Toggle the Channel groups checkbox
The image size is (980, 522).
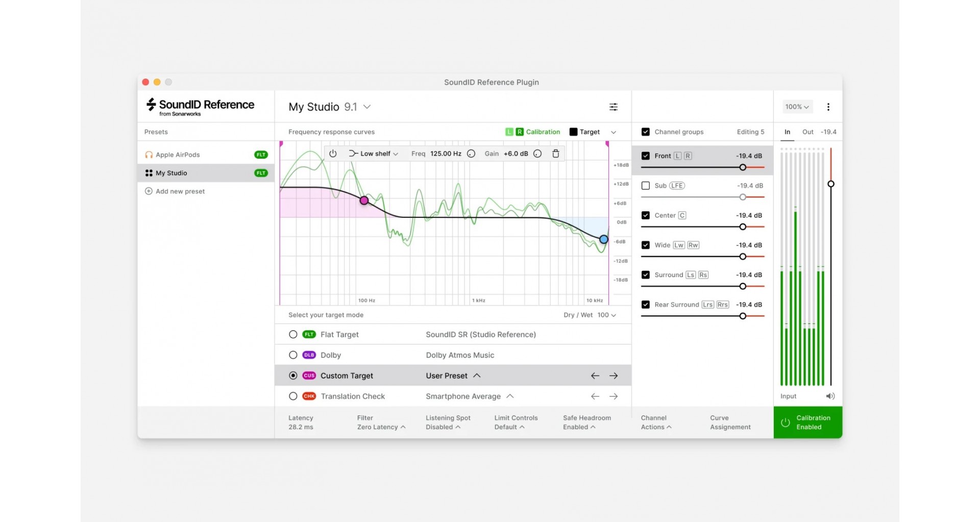tap(645, 132)
